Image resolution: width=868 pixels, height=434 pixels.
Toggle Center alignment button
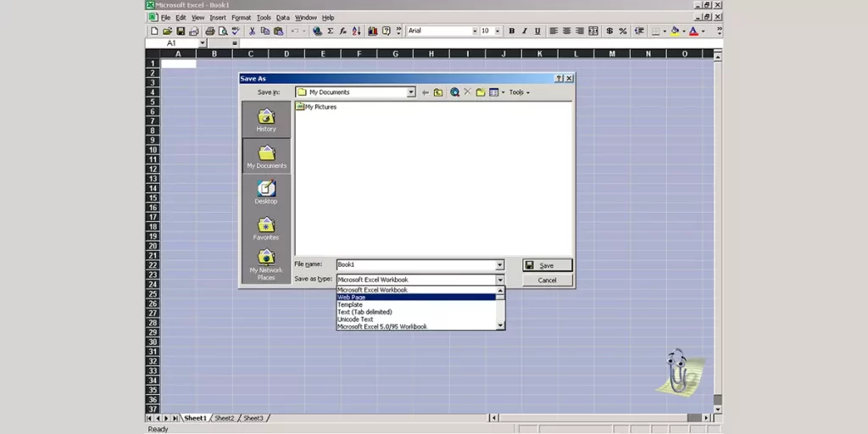tap(567, 31)
